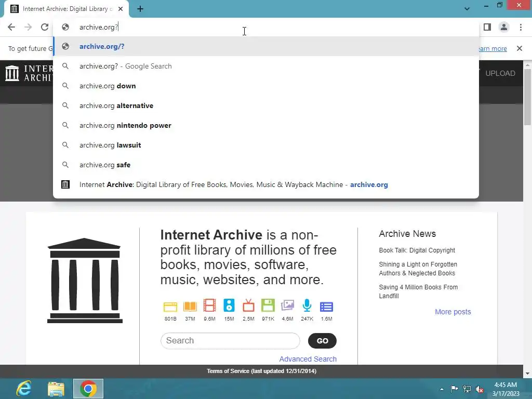Open the texts book icon (37M)
This screenshot has height=399, width=532.
coord(190,307)
